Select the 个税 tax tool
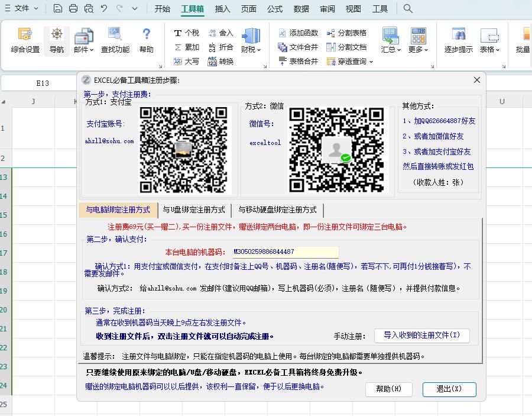Viewport: 532px width, 416px height. pos(187,33)
